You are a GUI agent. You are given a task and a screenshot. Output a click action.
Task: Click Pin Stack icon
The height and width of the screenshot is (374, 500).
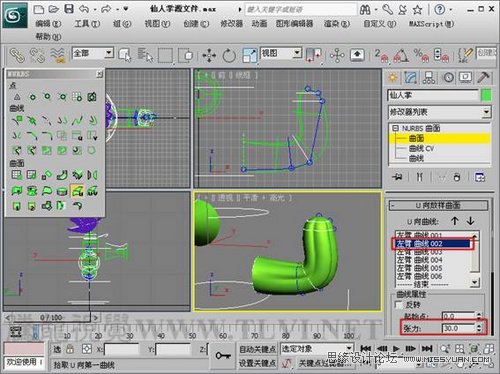(397, 177)
